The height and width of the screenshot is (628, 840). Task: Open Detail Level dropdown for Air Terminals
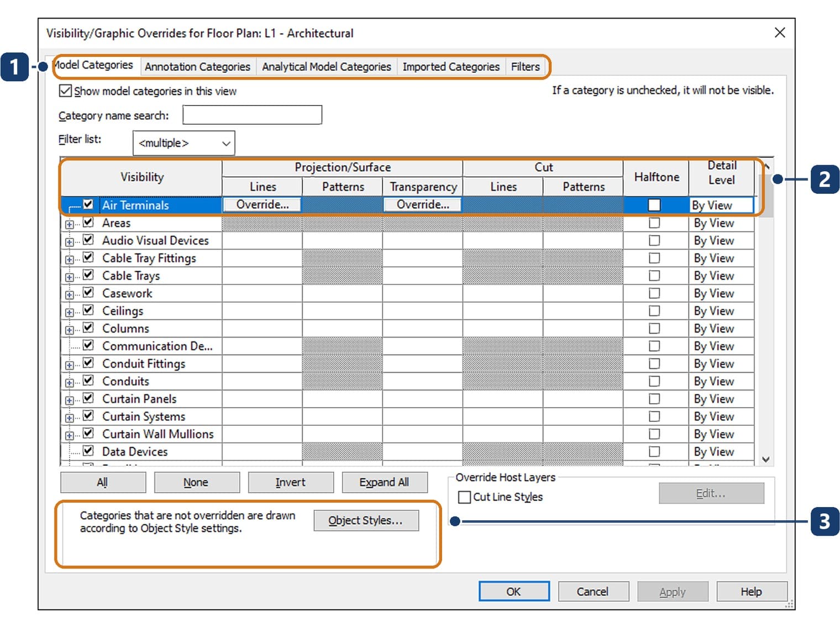tap(721, 205)
